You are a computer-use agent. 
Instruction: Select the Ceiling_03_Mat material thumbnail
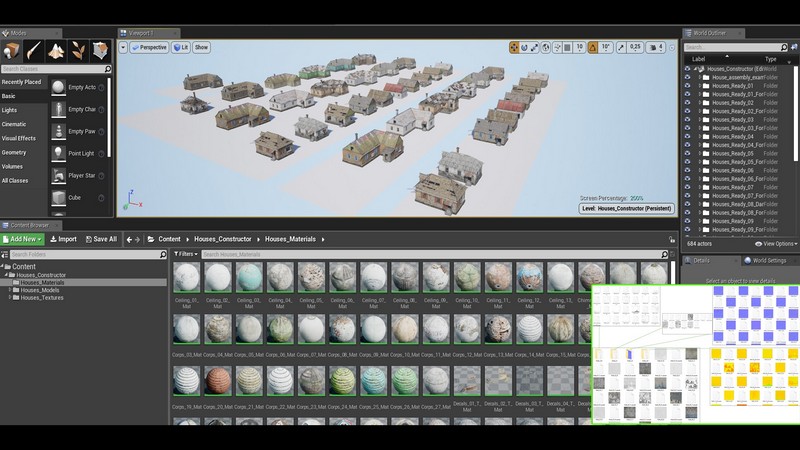249,279
